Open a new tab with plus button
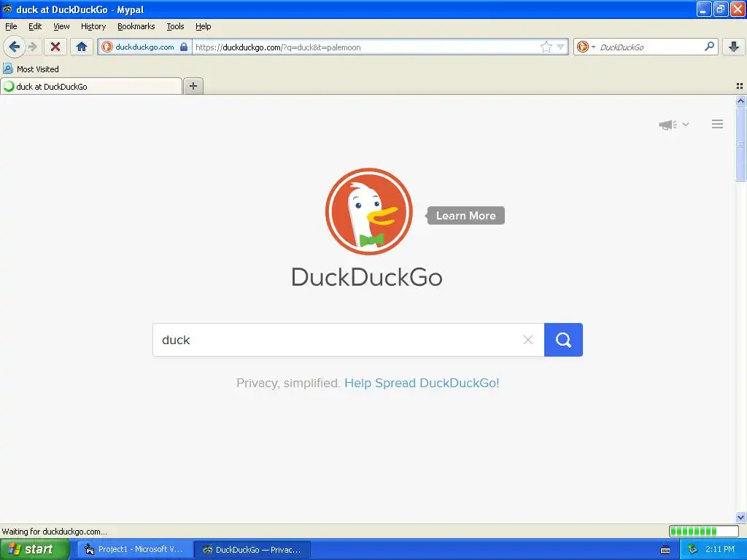 (193, 86)
